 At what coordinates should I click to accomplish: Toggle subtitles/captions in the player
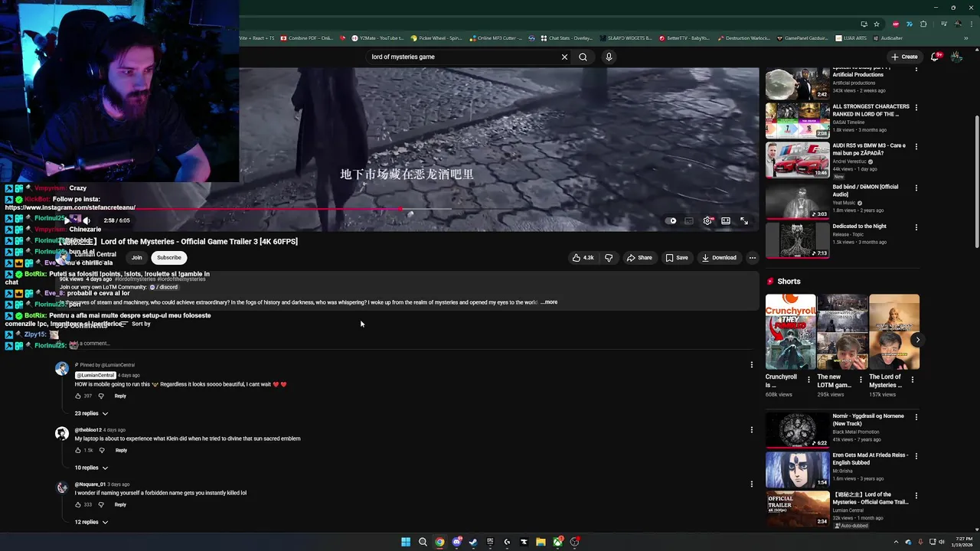coord(689,220)
